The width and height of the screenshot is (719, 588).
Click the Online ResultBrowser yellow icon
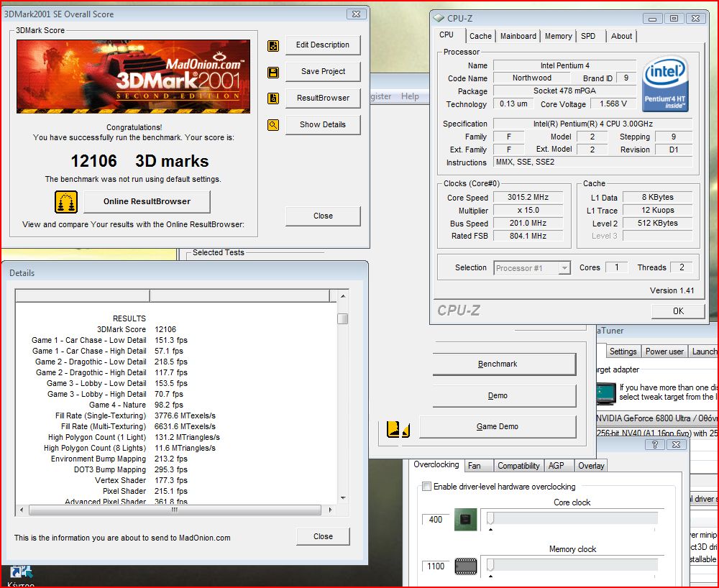(66, 202)
